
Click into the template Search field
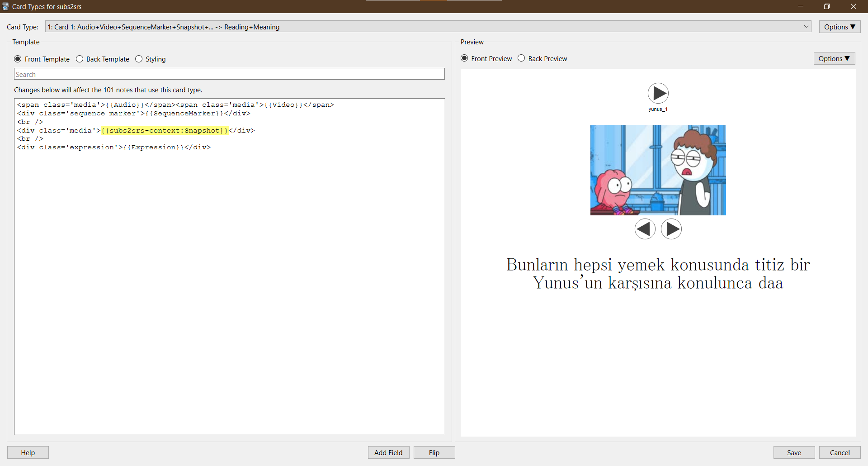[x=229, y=74]
